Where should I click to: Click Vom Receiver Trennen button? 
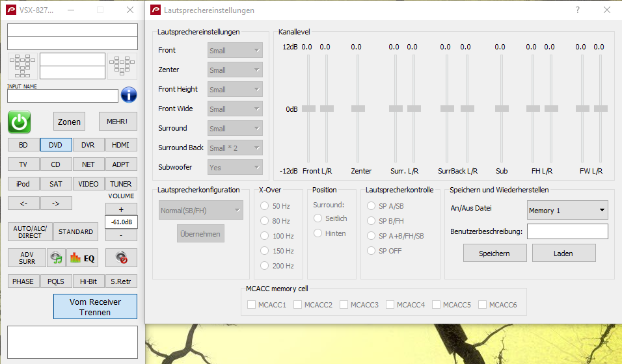coord(95,307)
